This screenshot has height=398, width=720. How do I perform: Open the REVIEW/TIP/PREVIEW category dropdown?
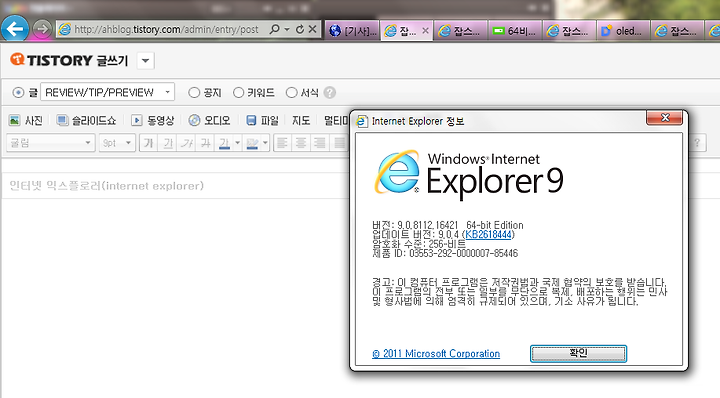click(107, 92)
